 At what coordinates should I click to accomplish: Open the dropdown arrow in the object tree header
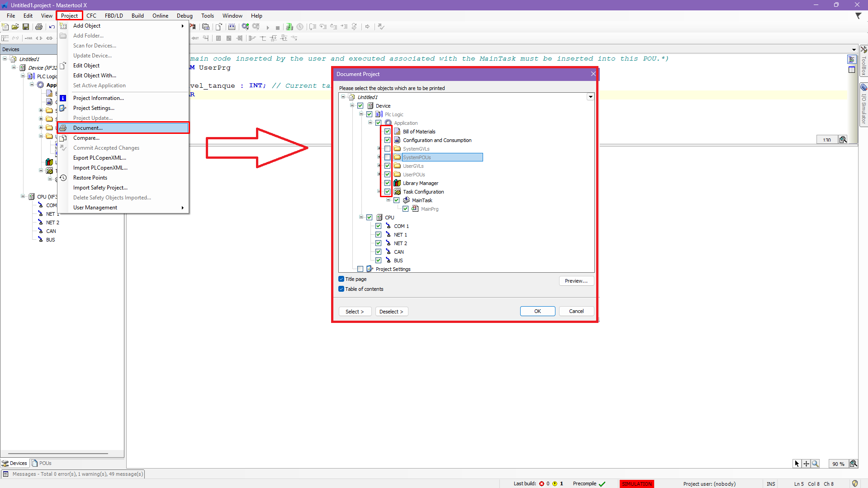590,97
